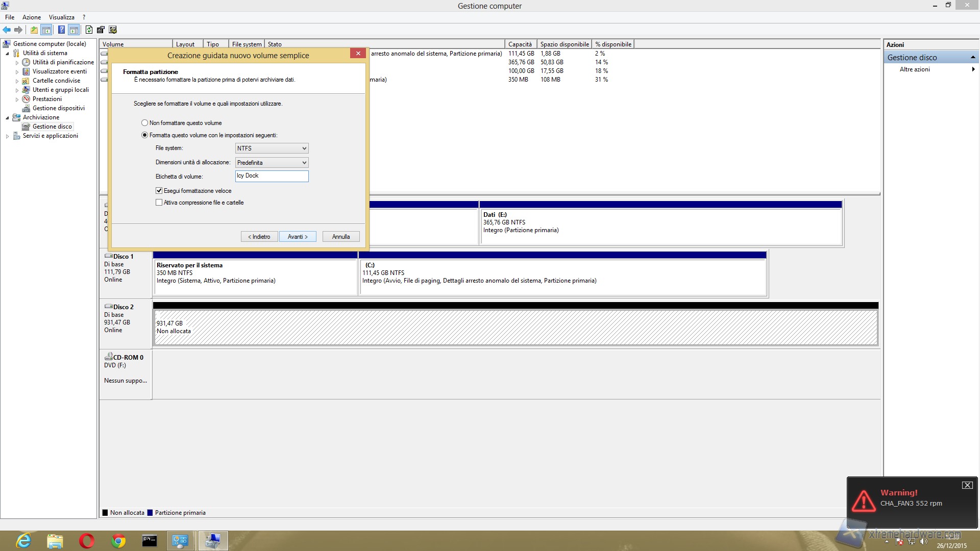Enable 'Attiva compressione file e cartelle'
This screenshot has width=980, height=551.
point(159,203)
